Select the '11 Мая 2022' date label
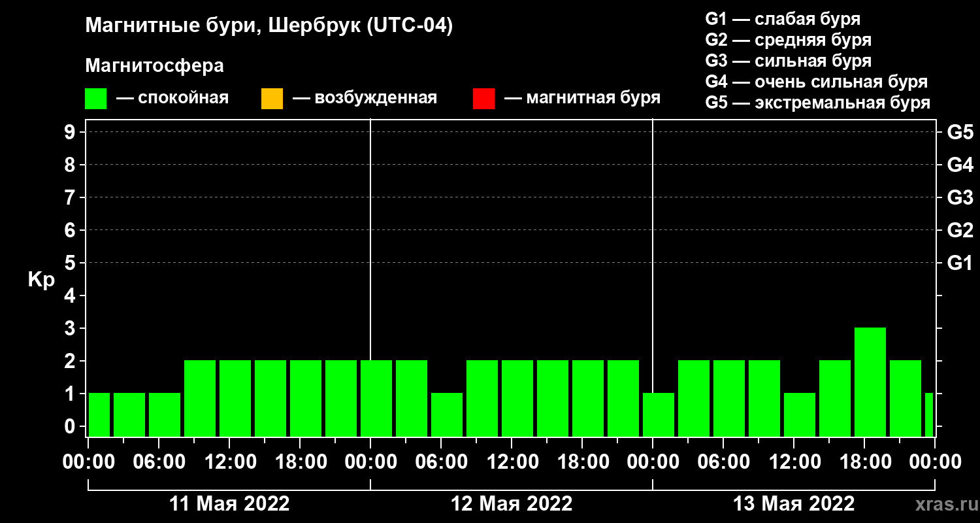The width and height of the screenshot is (980, 523). [x=229, y=504]
